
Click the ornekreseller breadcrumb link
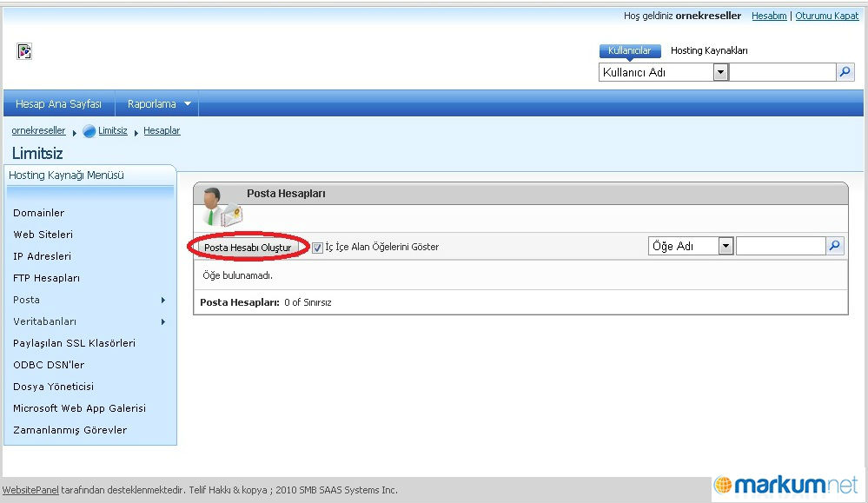(x=38, y=130)
